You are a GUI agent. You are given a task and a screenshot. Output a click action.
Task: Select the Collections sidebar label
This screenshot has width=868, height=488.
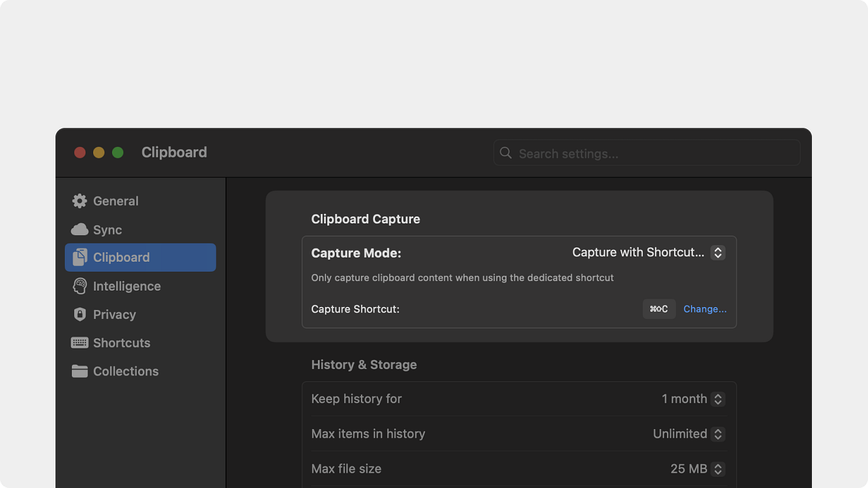pos(126,371)
